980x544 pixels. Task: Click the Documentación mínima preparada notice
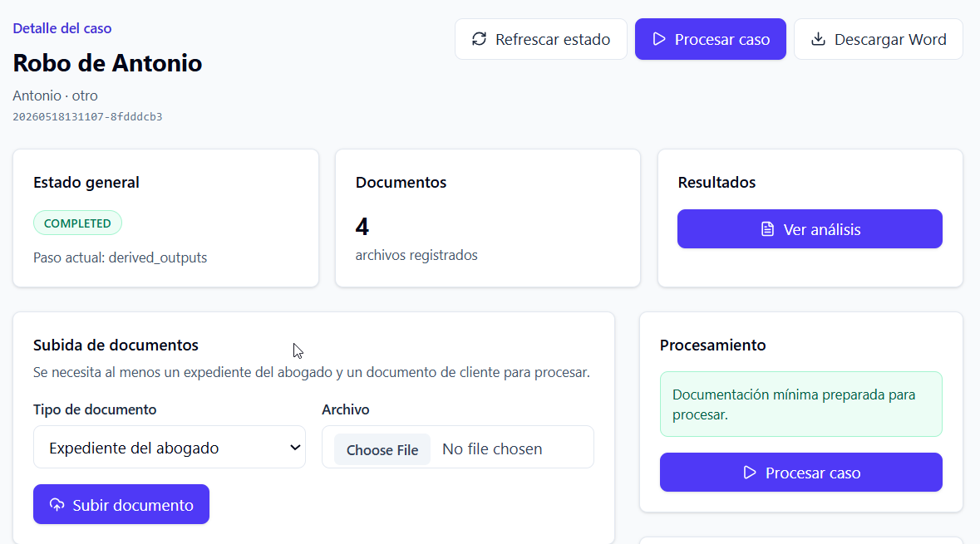pyautogui.click(x=801, y=404)
